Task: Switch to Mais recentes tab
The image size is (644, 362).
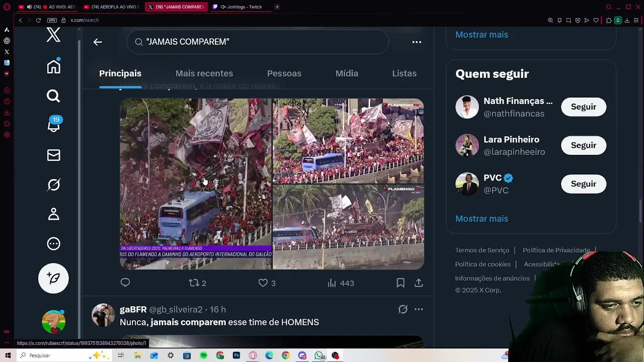Action: [204, 73]
